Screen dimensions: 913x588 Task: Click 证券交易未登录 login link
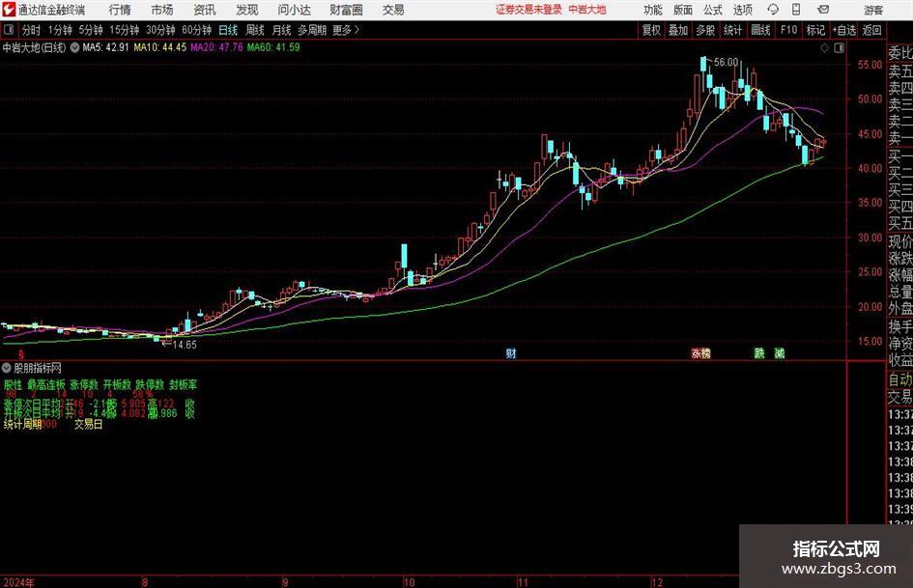point(528,10)
